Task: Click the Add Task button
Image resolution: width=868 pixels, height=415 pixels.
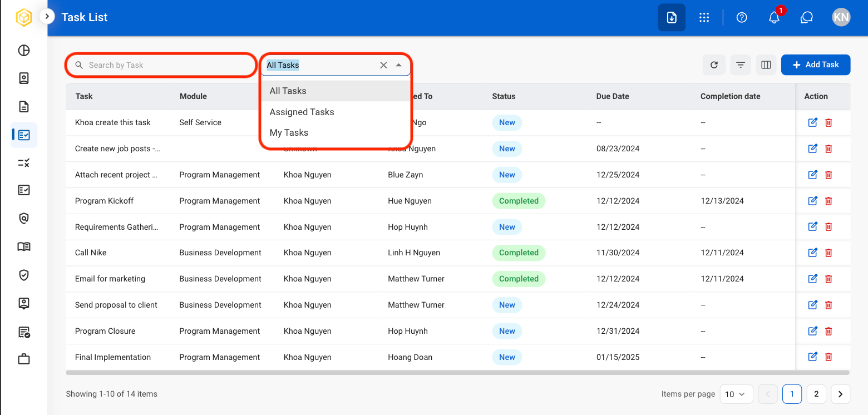Action: pos(816,65)
